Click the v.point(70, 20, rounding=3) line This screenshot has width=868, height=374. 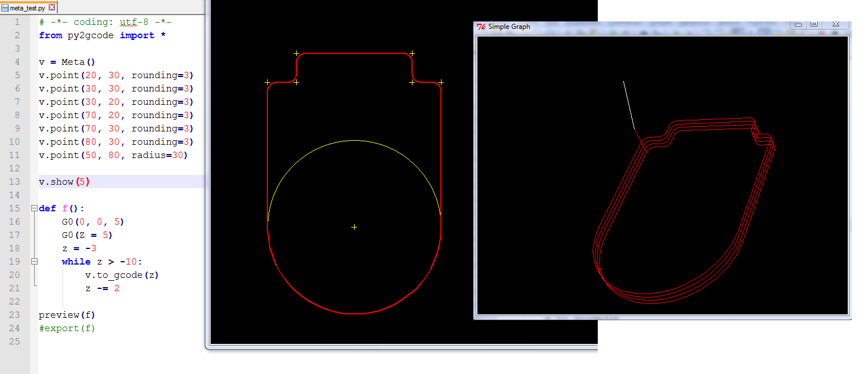(116, 115)
